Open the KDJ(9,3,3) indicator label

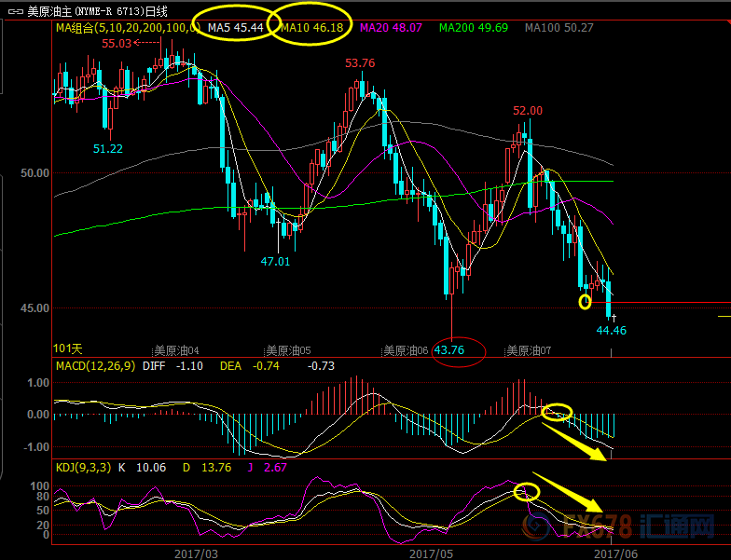point(84,467)
